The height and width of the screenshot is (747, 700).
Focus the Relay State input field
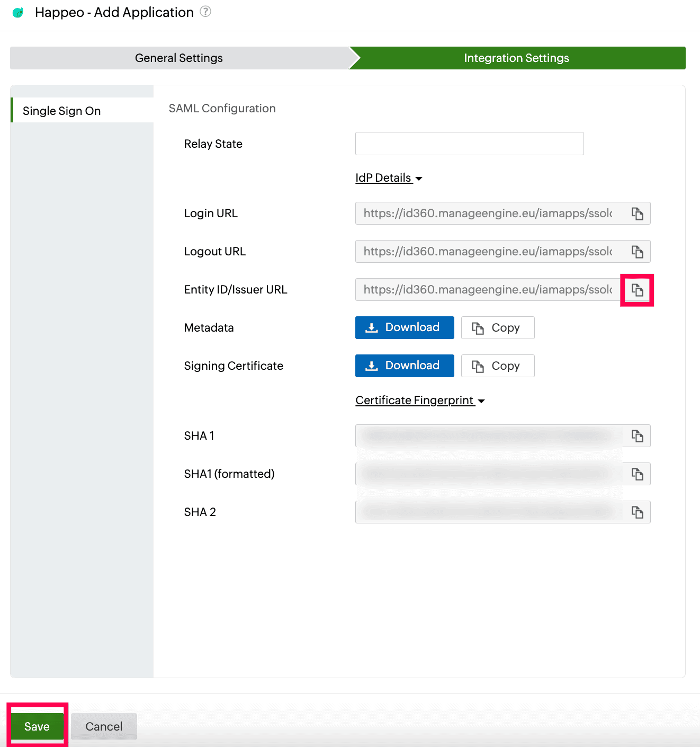(x=470, y=144)
